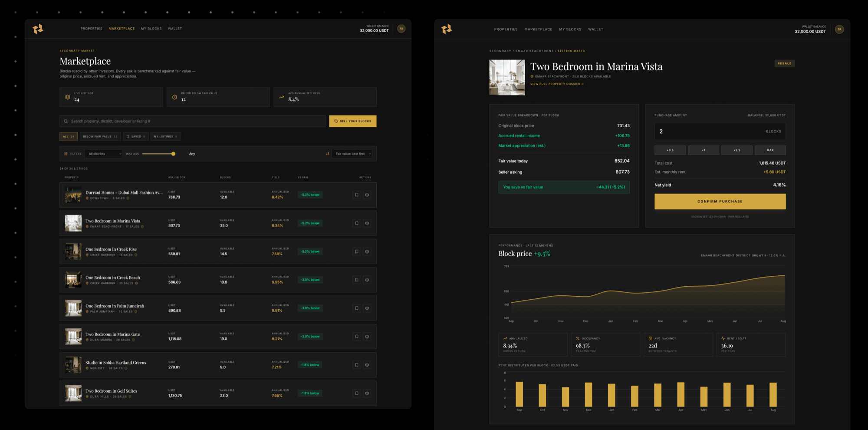Save the Two Bedroom in Marina Vista row
The width and height of the screenshot is (868, 430).
[x=357, y=223]
